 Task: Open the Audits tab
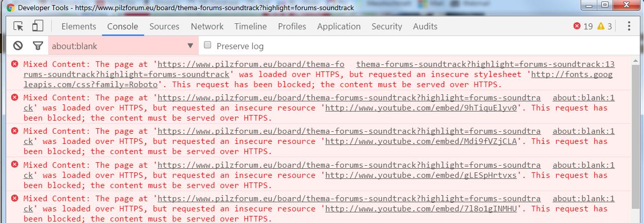click(425, 26)
